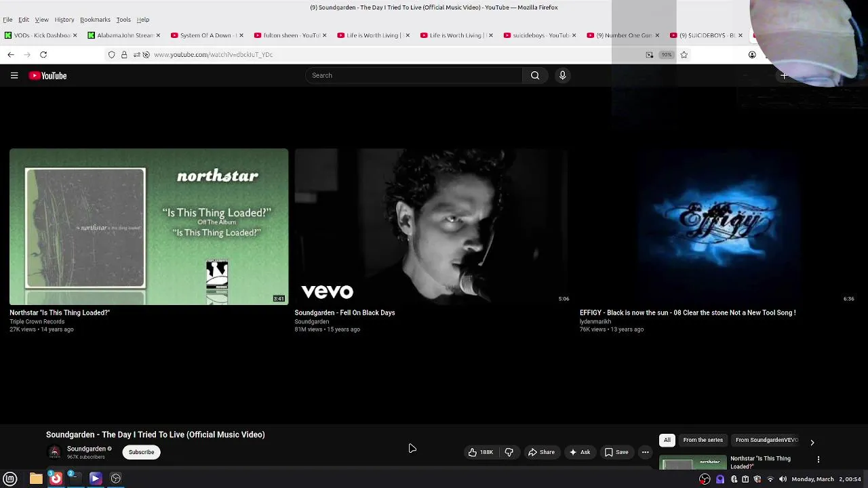868x488 pixels.
Task: Open the YouTube guide hamburger menu
Action: point(14,75)
